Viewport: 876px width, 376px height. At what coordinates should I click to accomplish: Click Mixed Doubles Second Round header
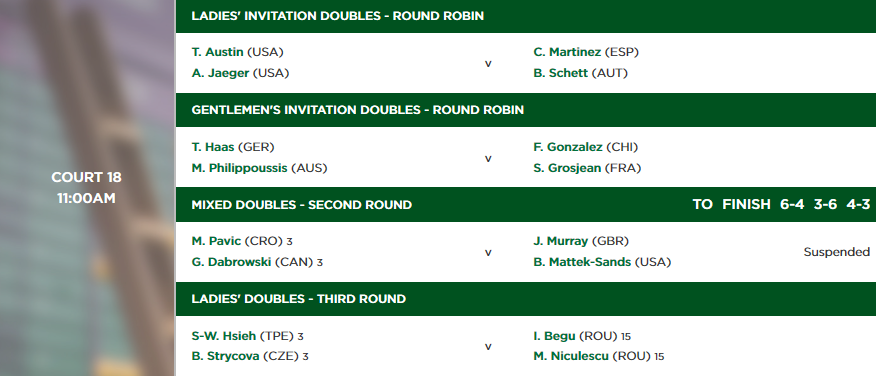click(x=302, y=205)
